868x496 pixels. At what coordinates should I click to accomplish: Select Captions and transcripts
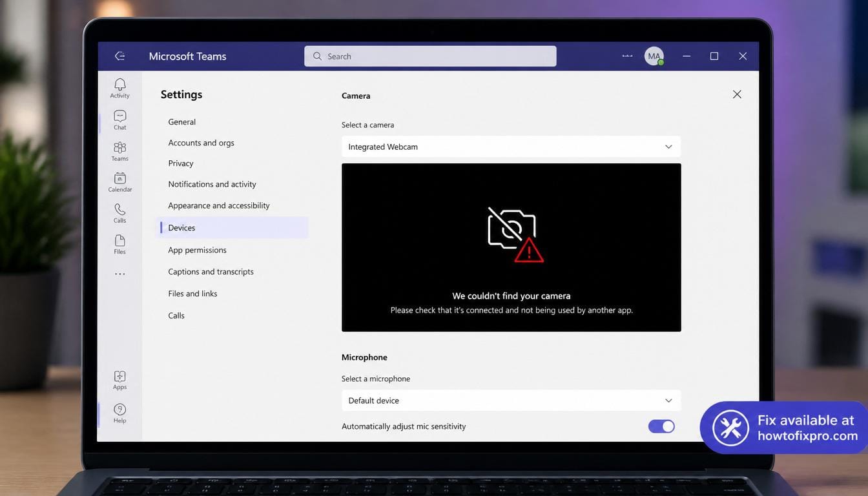[211, 272]
